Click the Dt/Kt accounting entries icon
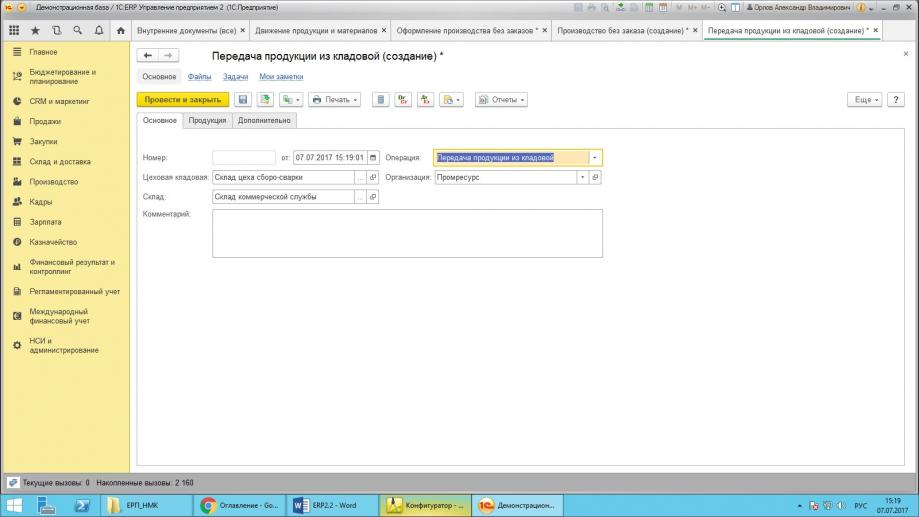 pyautogui.click(x=403, y=100)
